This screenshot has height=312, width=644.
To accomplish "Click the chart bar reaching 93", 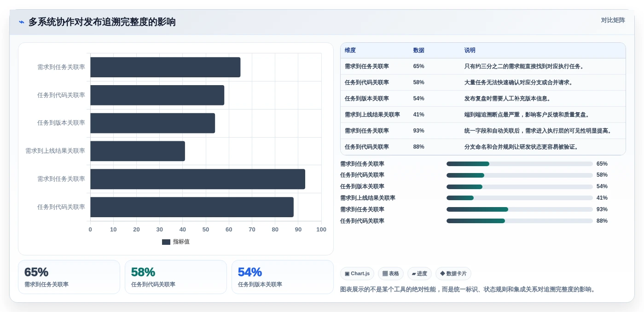I will [197, 179].
